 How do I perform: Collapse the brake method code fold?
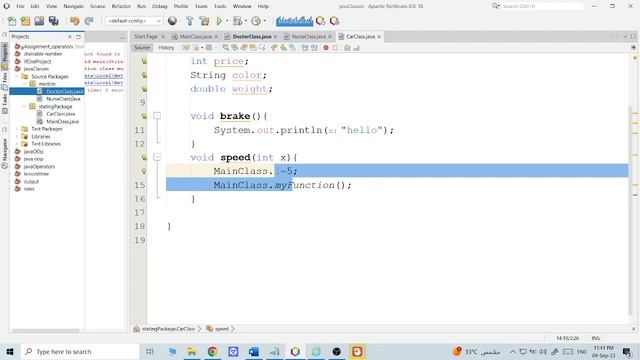(x=157, y=116)
